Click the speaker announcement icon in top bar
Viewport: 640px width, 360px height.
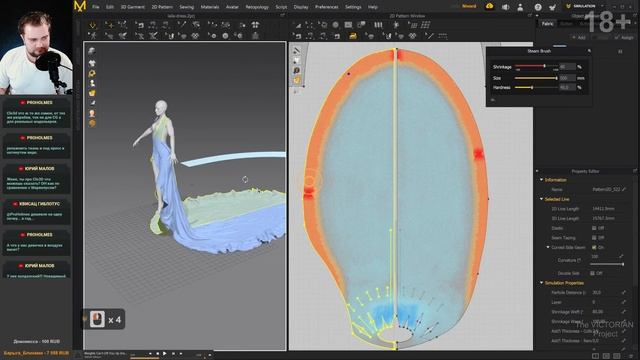[505, 7]
